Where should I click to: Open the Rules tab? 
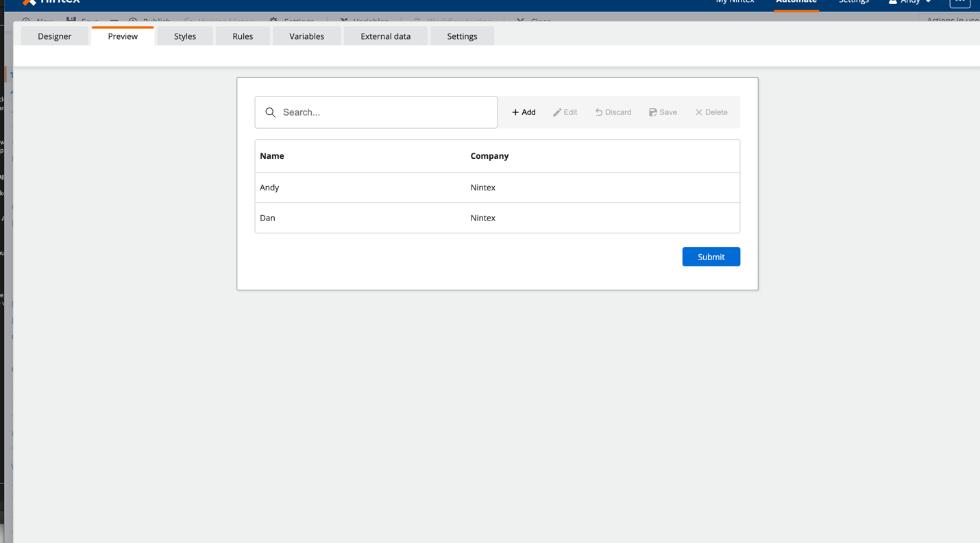(243, 36)
